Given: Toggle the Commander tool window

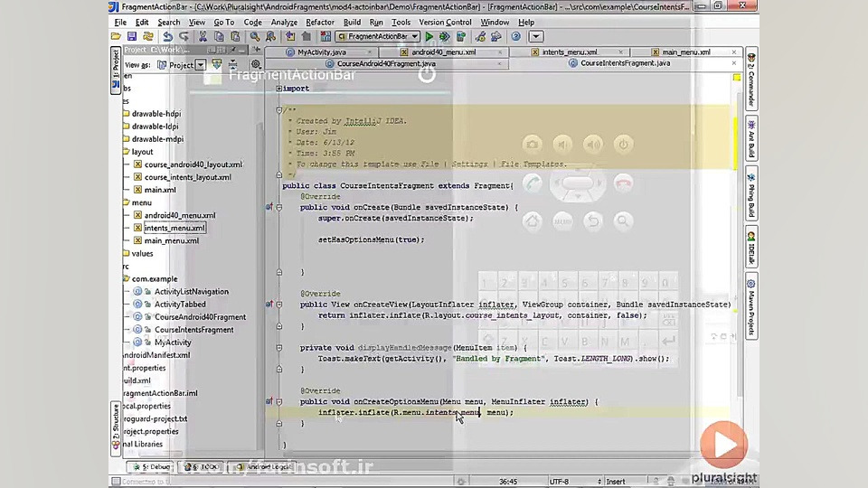Looking at the screenshot, I should coord(751,80).
